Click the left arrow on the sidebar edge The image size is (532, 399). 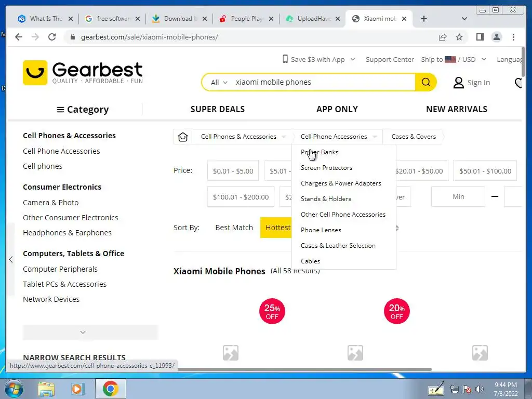11,260
